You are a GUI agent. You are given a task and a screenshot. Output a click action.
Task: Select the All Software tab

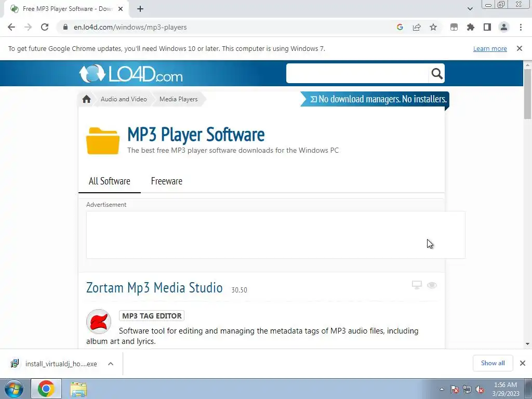coord(109,181)
